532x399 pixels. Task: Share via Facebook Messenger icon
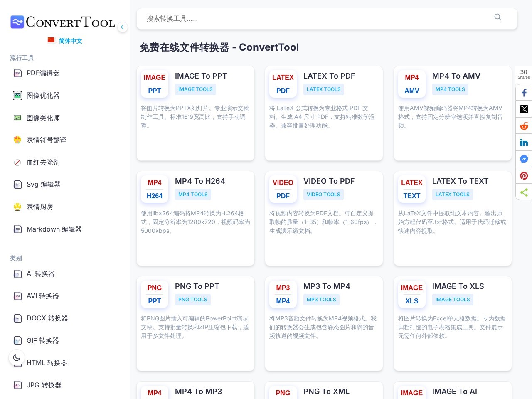524,159
